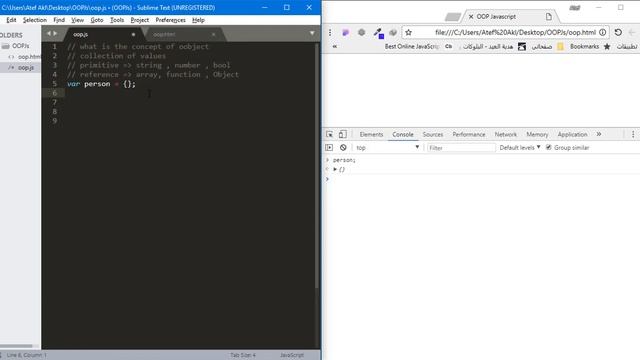Click the star bookmark beside Bookmarks

point(607,47)
